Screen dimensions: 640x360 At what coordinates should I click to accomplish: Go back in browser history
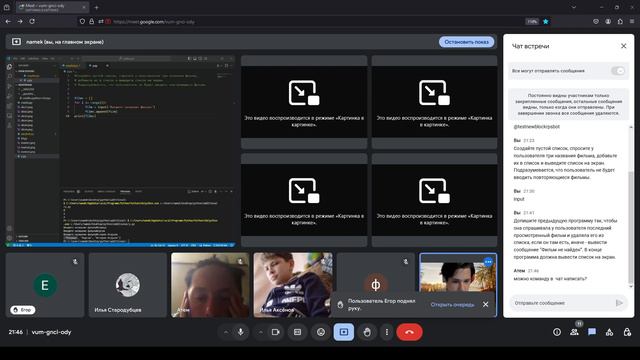(8, 21)
